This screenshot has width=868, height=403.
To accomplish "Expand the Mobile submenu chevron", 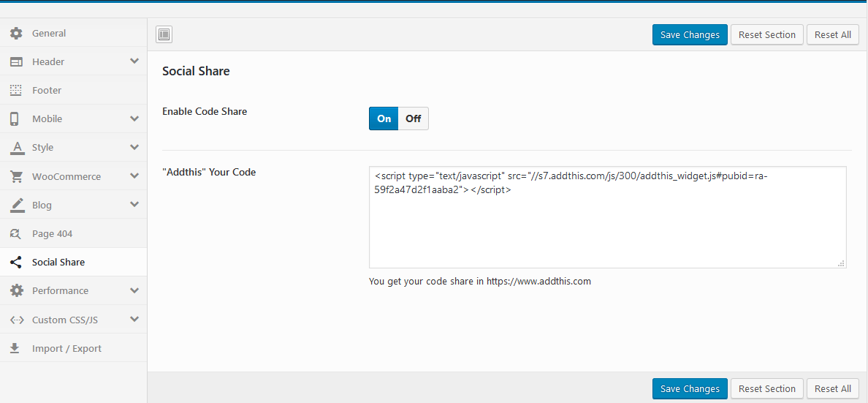I will 134,118.
